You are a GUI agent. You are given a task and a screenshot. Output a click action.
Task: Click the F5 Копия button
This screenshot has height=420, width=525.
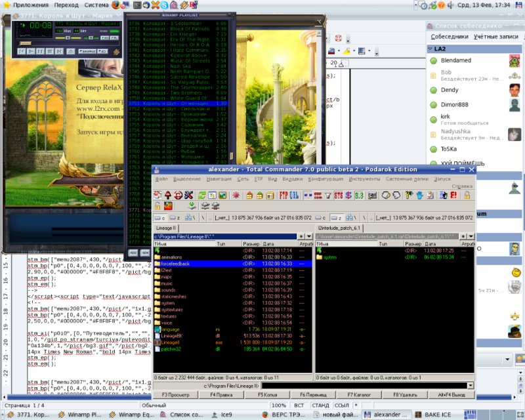[x=267, y=395]
